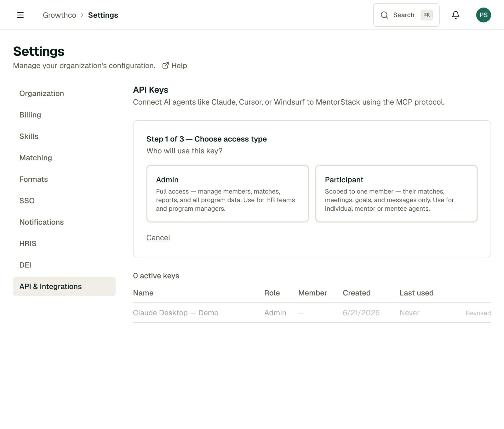Click the Search field

coord(406,15)
